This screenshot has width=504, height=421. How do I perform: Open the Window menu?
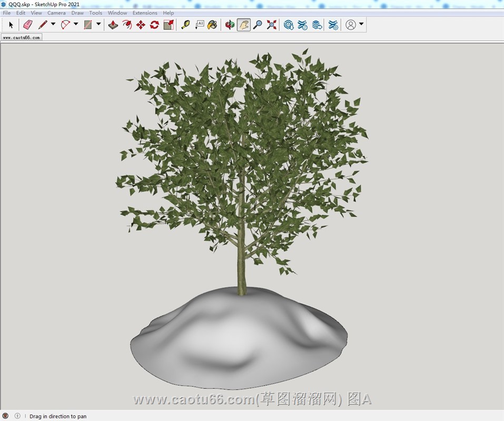pyautogui.click(x=117, y=13)
